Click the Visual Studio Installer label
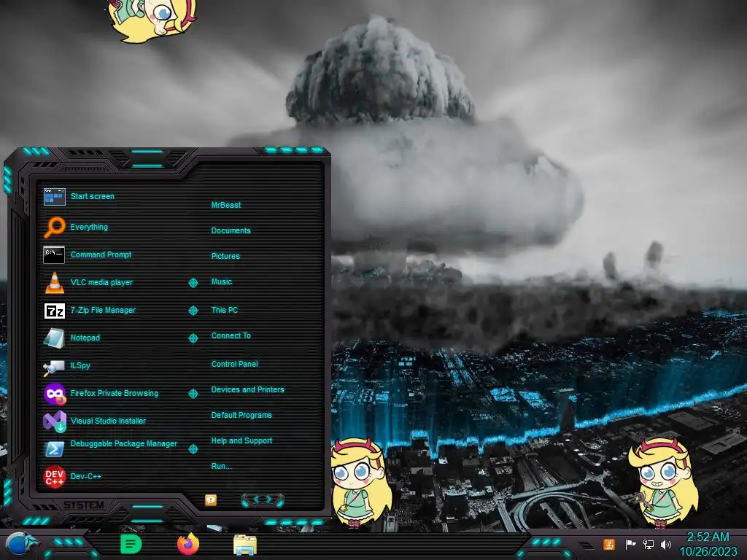 tap(108, 421)
